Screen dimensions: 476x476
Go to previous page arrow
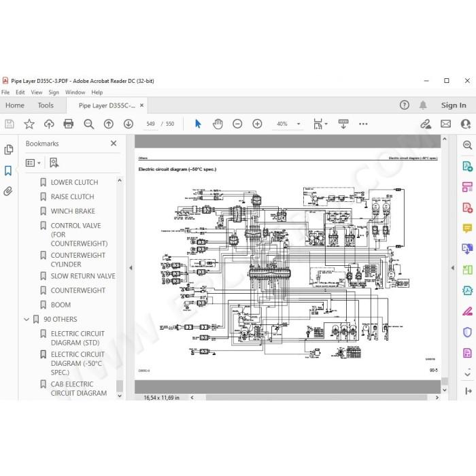(x=109, y=124)
